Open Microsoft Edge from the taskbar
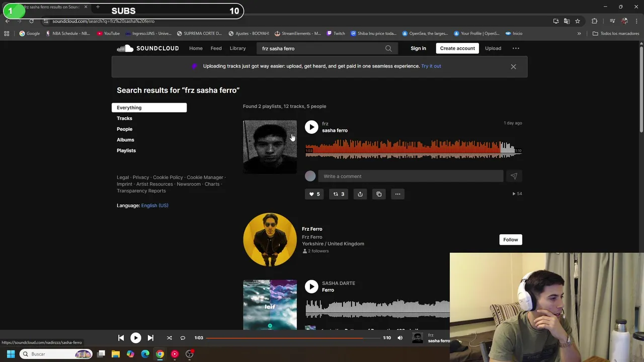 click(145, 354)
